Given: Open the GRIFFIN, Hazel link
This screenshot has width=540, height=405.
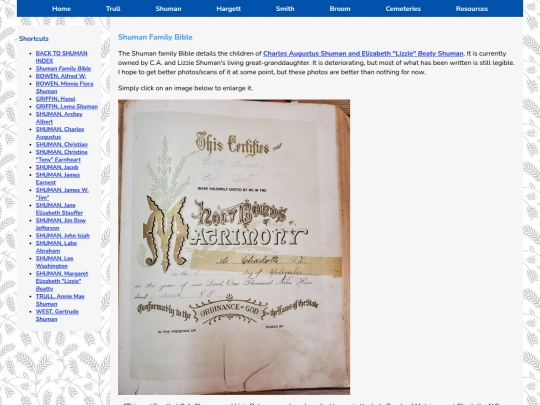Looking at the screenshot, I should pos(55,99).
